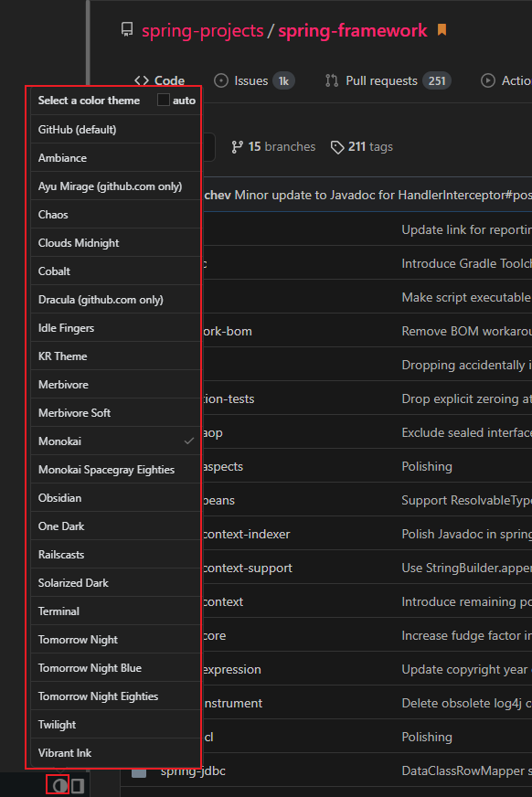Click 'Exclude sealed interfaces' commit message

pyautogui.click(x=466, y=432)
